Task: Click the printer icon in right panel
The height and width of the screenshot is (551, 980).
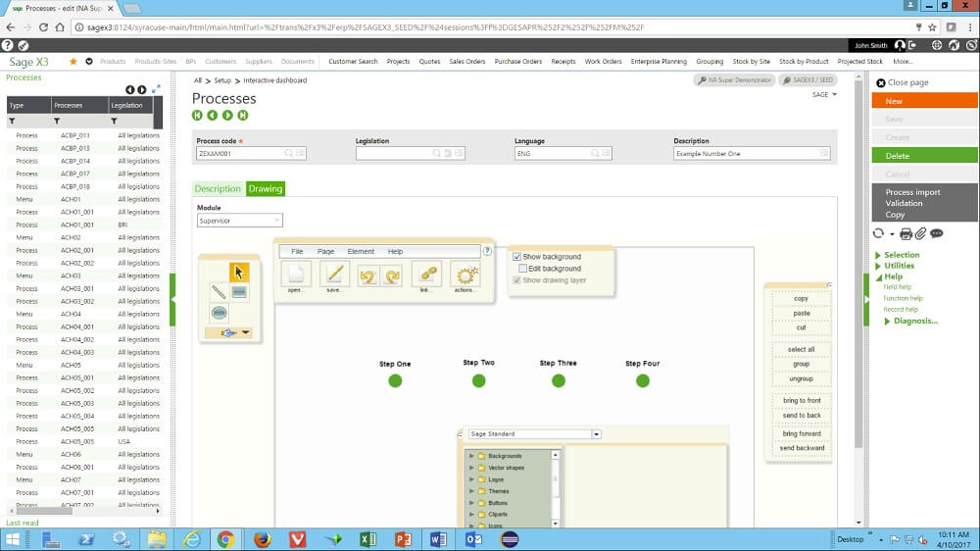Action: point(906,233)
